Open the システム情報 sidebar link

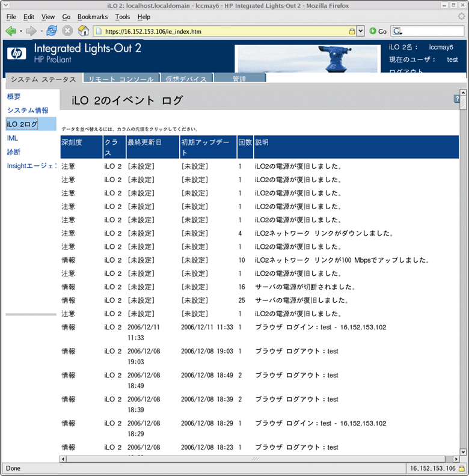(28, 110)
